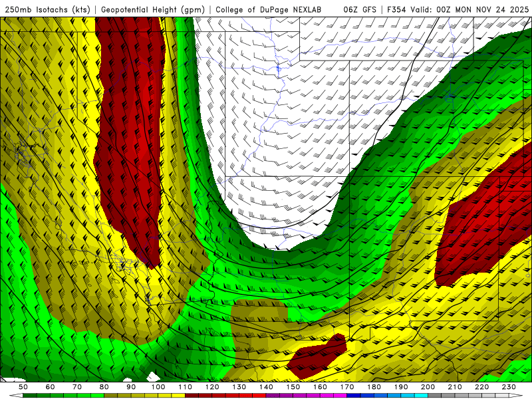Click the '180' legend value
532x399 pixels.
click(374, 387)
